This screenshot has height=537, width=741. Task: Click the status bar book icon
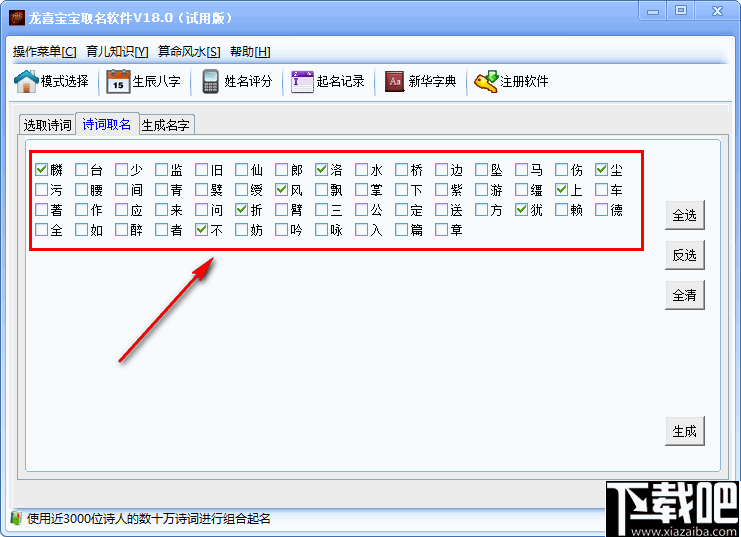pyautogui.click(x=17, y=518)
